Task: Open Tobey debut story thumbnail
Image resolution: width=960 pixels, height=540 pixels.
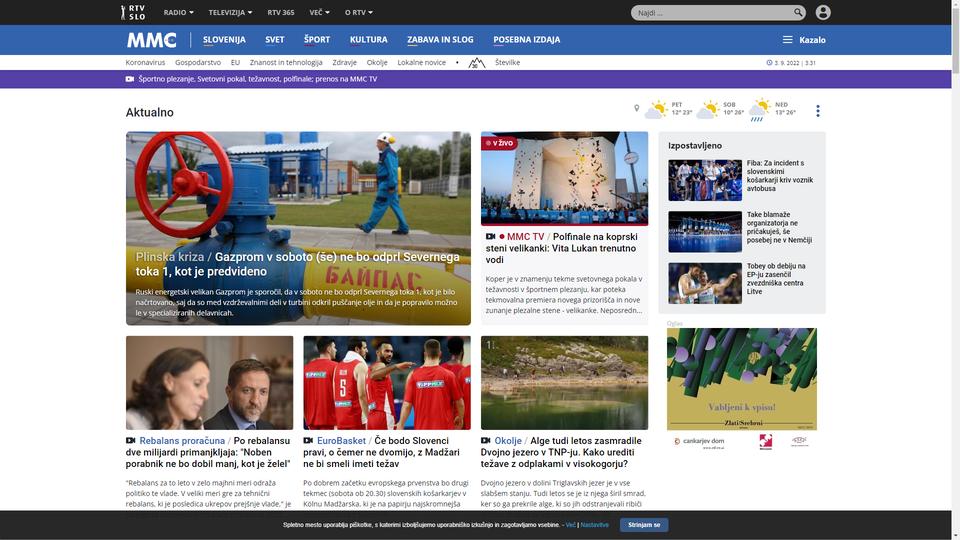Action: click(x=705, y=283)
